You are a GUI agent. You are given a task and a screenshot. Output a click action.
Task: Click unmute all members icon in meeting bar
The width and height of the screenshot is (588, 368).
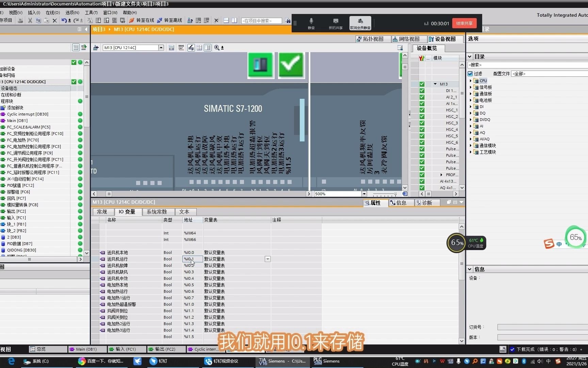pyautogui.click(x=360, y=24)
